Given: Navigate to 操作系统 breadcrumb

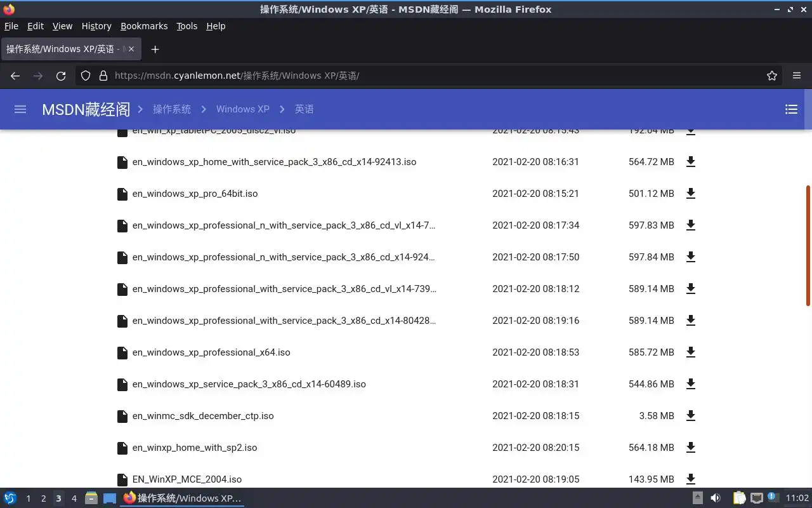Looking at the screenshot, I should pyautogui.click(x=172, y=109).
